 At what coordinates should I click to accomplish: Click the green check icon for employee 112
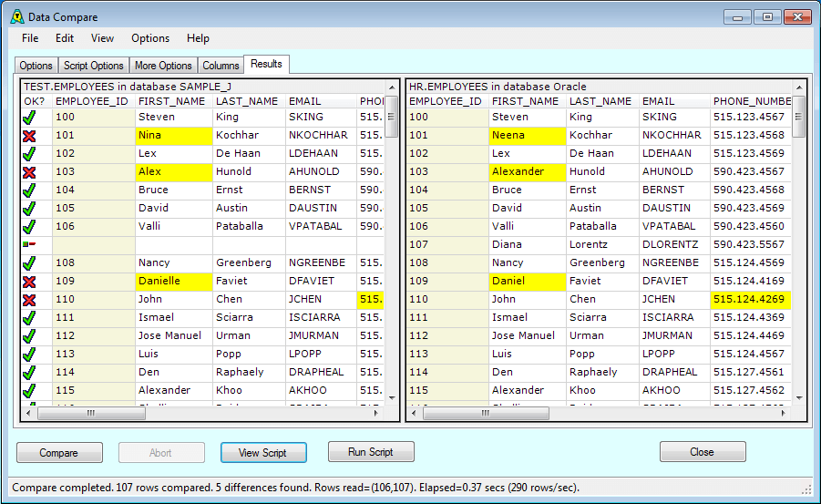coord(29,336)
